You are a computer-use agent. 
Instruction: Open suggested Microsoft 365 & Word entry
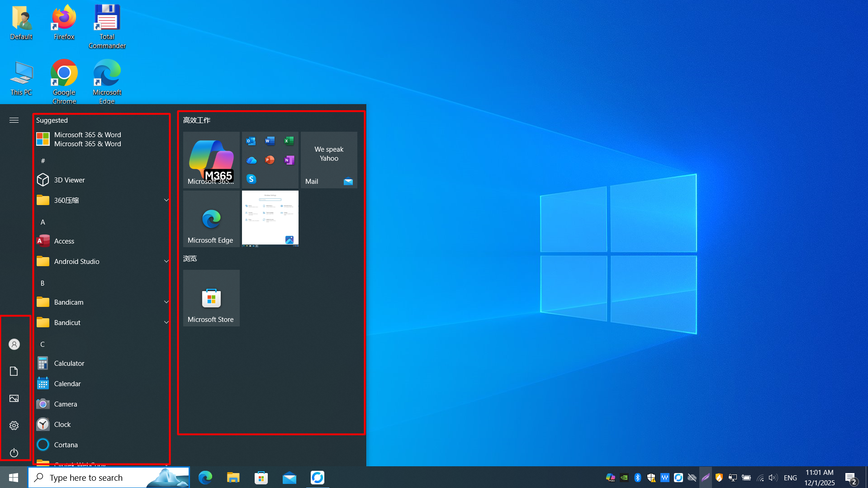pos(102,139)
